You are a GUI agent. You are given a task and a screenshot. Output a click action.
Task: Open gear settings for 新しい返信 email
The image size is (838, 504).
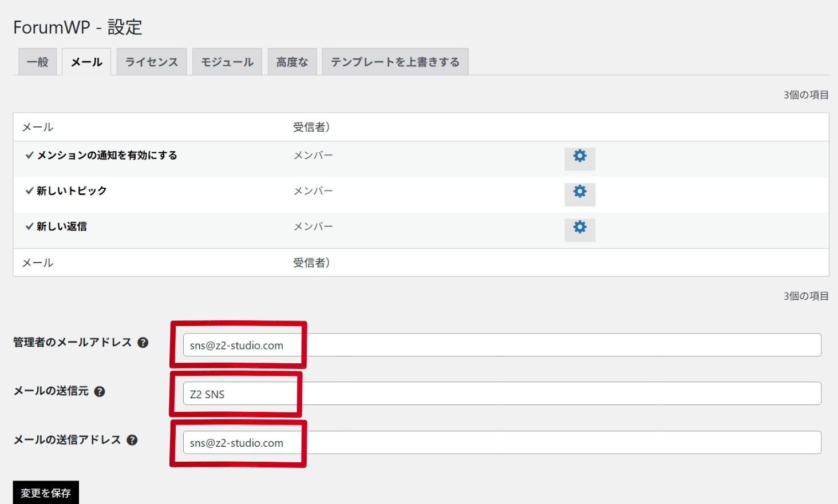coord(579,229)
